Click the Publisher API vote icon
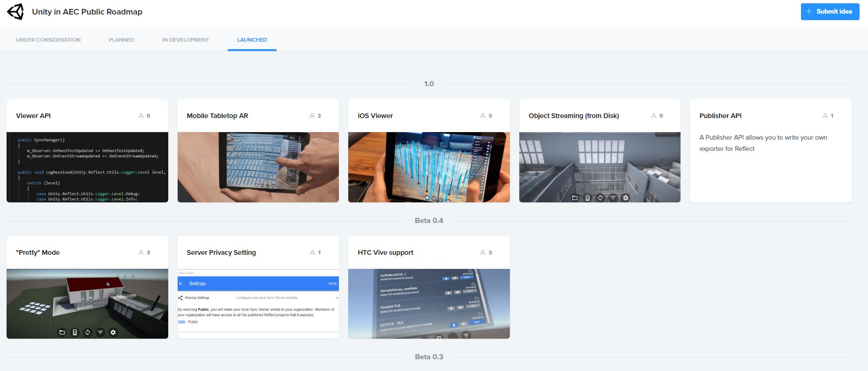This screenshot has height=371, width=868. [825, 116]
